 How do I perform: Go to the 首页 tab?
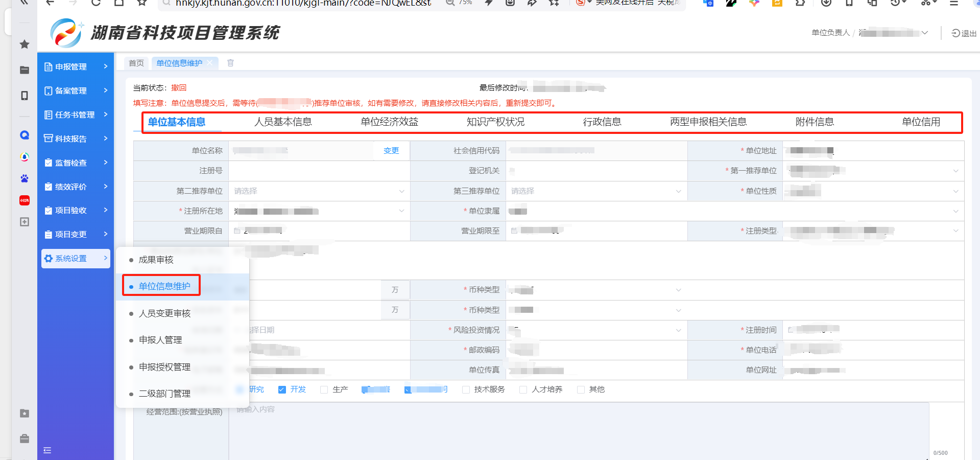click(x=136, y=63)
